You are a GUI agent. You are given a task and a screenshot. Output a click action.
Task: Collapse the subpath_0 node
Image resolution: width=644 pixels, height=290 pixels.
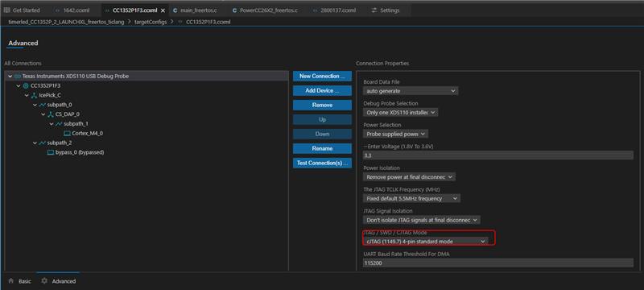tap(35, 105)
